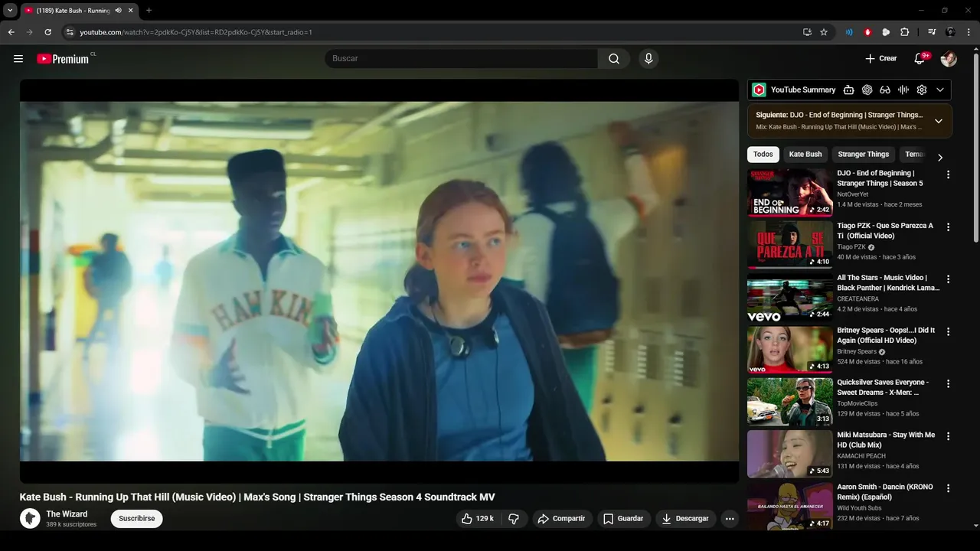Go to YouTube Premium home logo

(63, 59)
